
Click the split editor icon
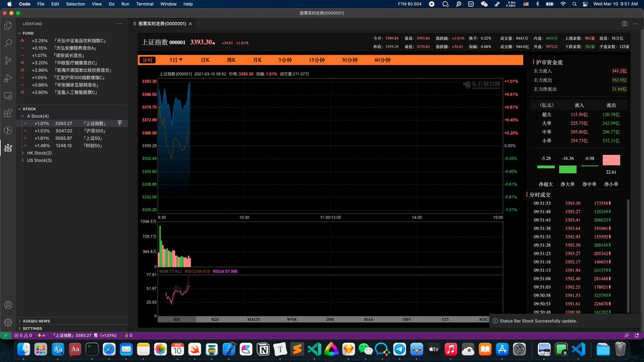coord(624,24)
